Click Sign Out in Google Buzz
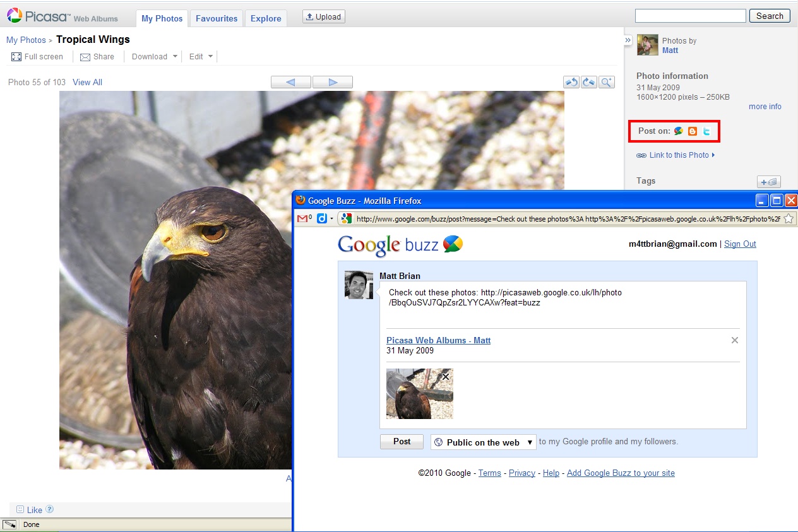Image resolution: width=798 pixels, height=532 pixels. [x=740, y=244]
